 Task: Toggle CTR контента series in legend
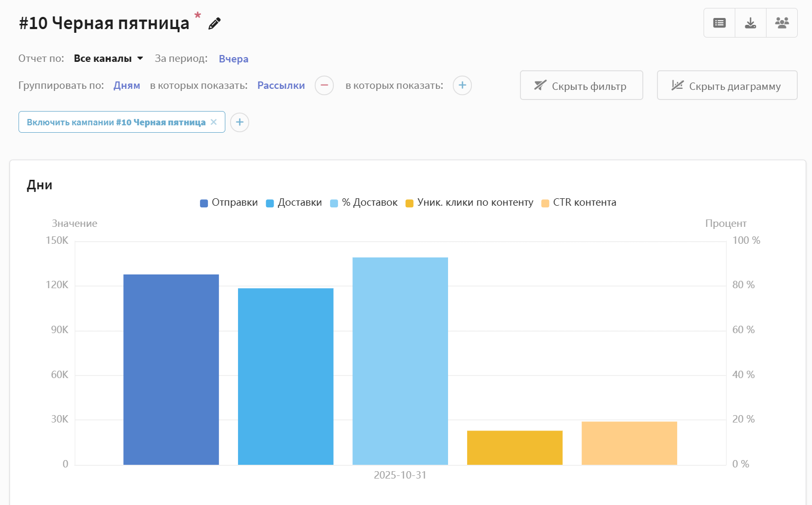[x=579, y=203]
